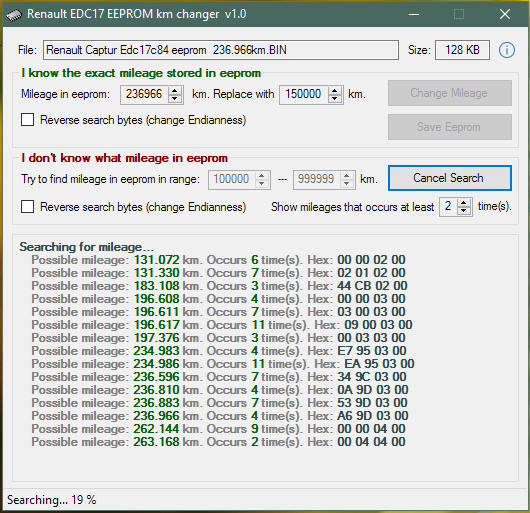Close the km changer window
Screen dimensions: 530x513
click(505, 14)
